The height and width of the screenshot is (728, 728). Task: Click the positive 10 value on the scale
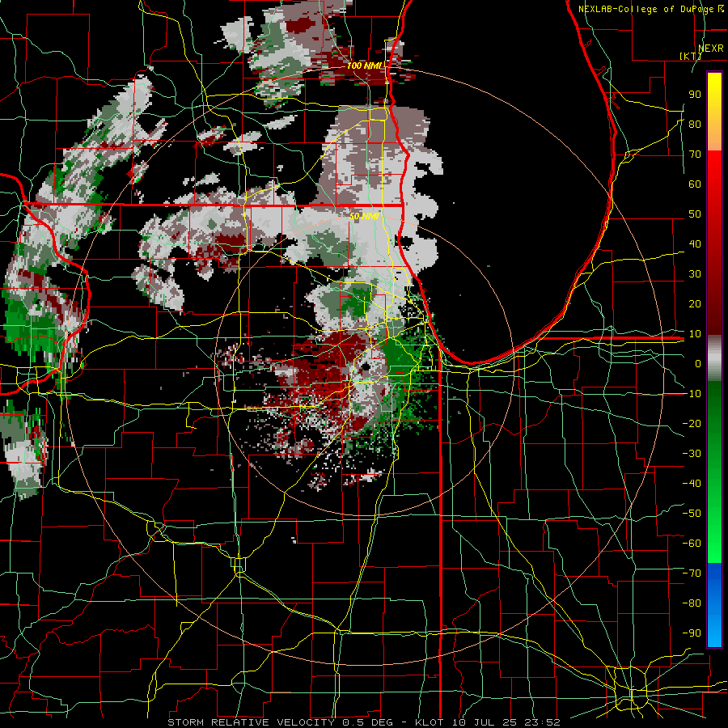pyautogui.click(x=695, y=334)
